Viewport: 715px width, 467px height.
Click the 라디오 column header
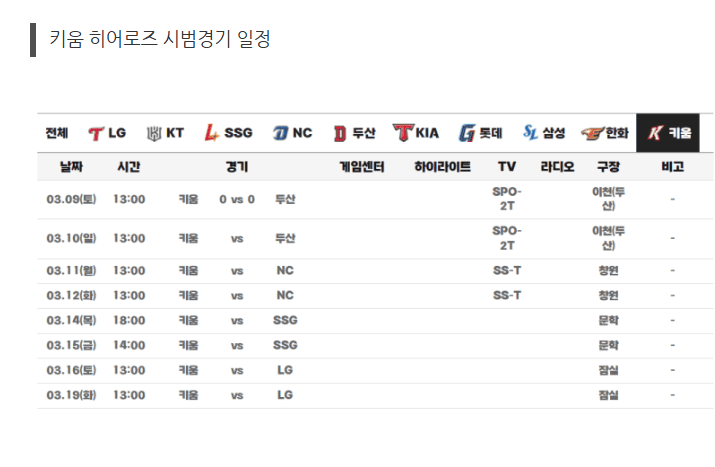(557, 167)
